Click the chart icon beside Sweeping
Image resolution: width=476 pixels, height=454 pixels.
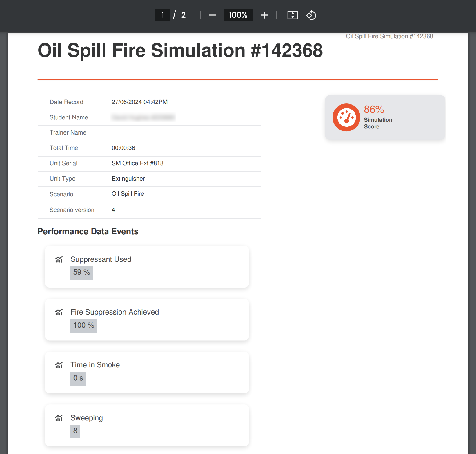point(59,418)
